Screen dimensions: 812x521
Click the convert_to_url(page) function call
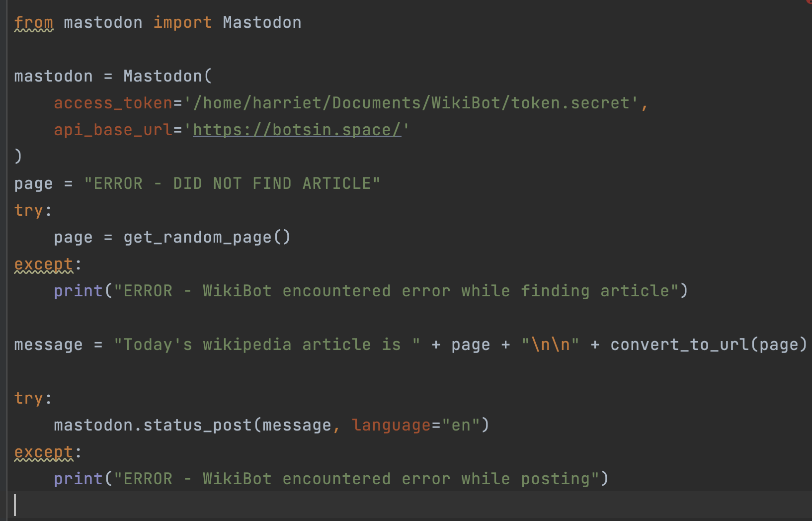708,345
